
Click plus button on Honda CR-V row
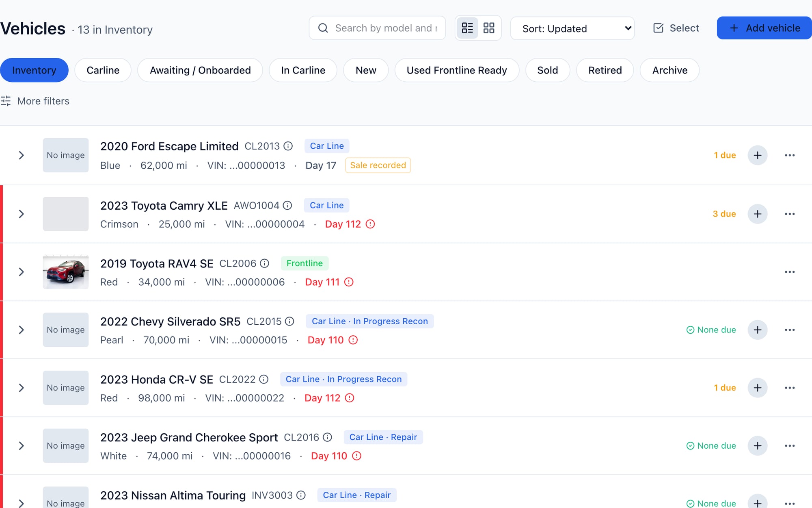pos(758,388)
